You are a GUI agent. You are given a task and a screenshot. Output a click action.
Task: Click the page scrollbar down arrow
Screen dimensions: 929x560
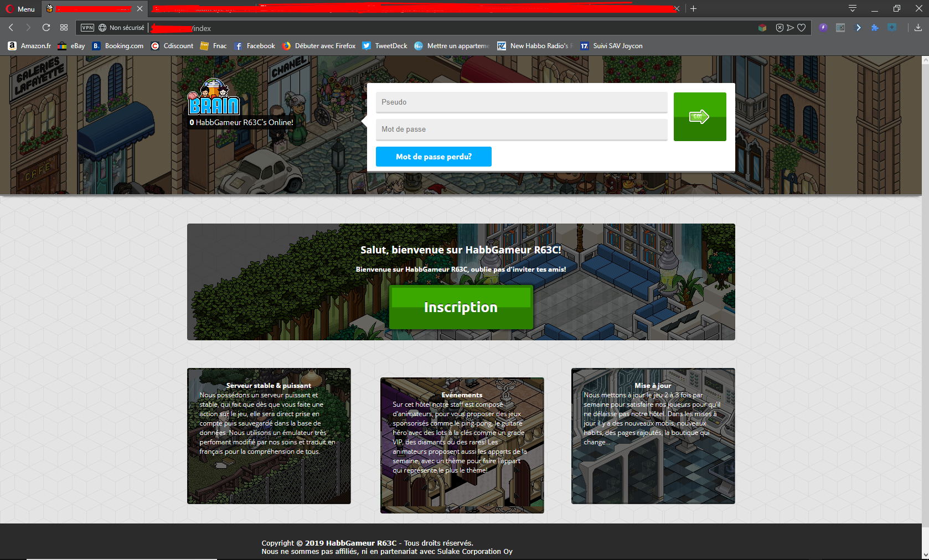925,555
